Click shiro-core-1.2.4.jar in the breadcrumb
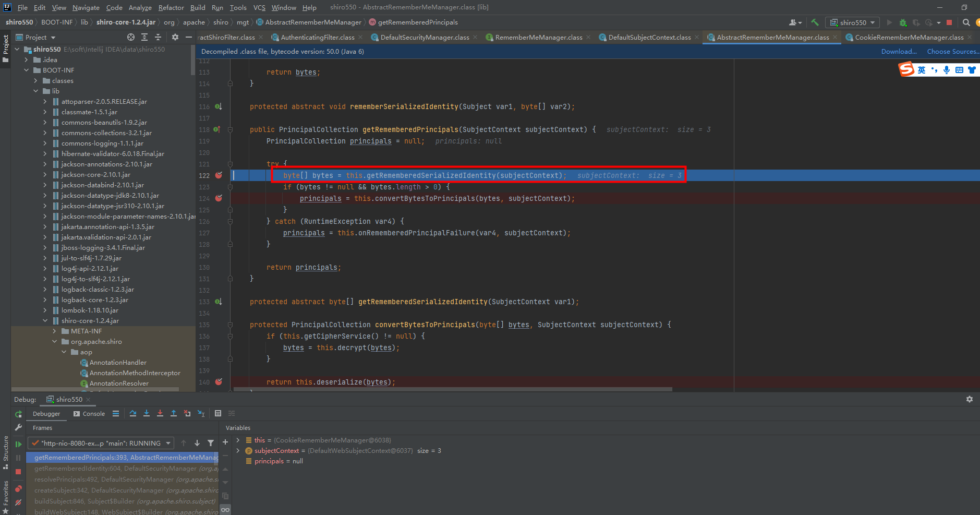The width and height of the screenshot is (980, 515). coord(126,22)
